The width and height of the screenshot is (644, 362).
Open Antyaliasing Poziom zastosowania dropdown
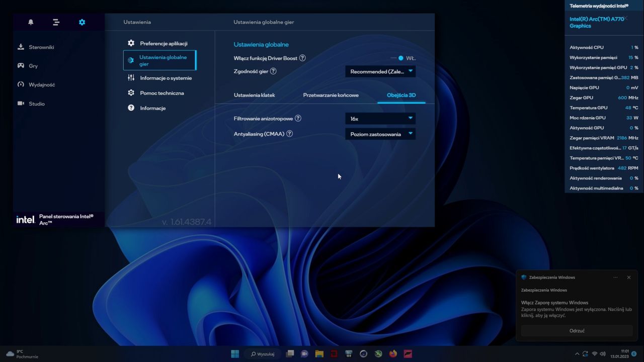point(380,134)
